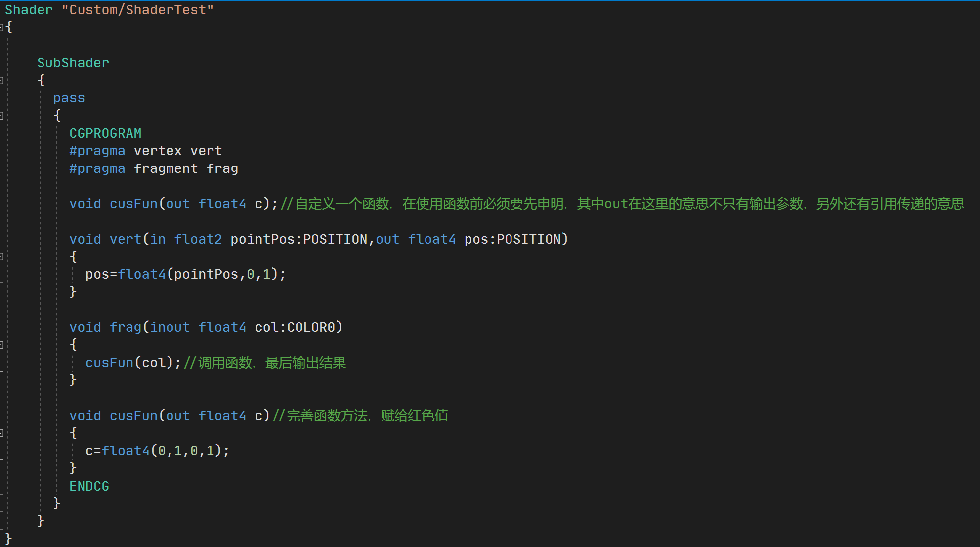Image resolution: width=980 pixels, height=547 pixels.
Task: Click 'c=float4(0,1,0,1);' assignment
Action: pos(157,451)
